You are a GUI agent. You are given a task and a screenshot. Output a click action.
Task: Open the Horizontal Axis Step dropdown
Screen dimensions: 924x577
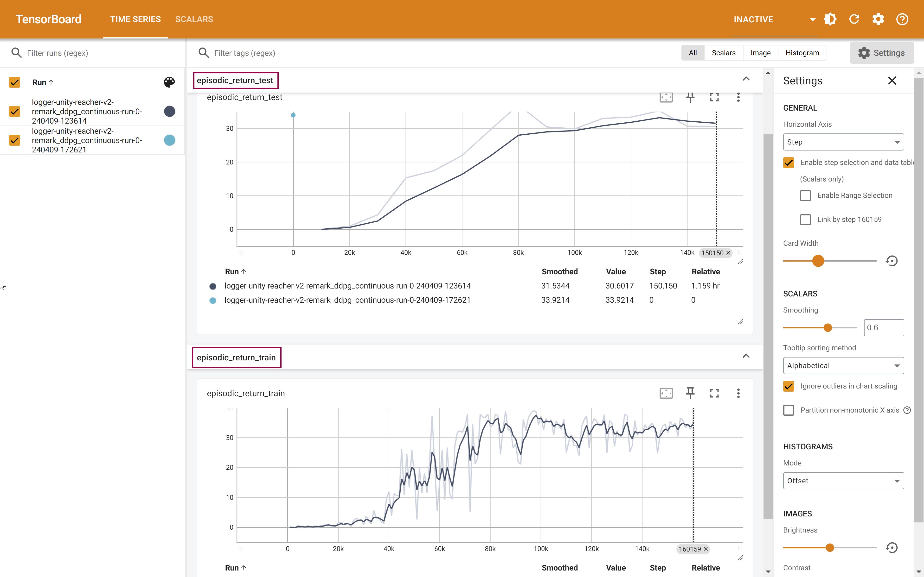point(843,142)
